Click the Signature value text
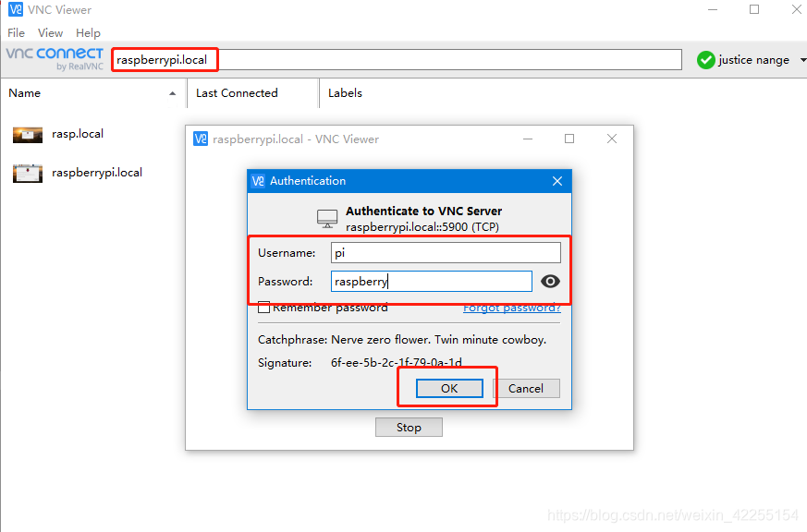 tap(397, 362)
